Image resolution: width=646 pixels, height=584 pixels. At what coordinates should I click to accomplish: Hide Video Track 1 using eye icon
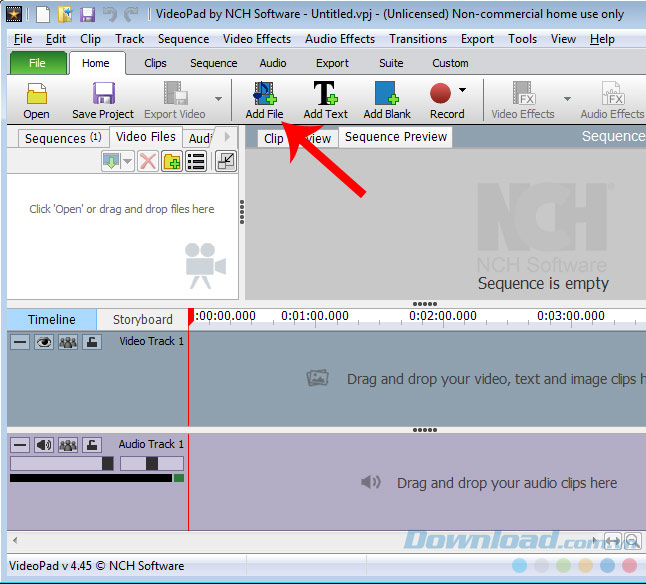[x=44, y=342]
